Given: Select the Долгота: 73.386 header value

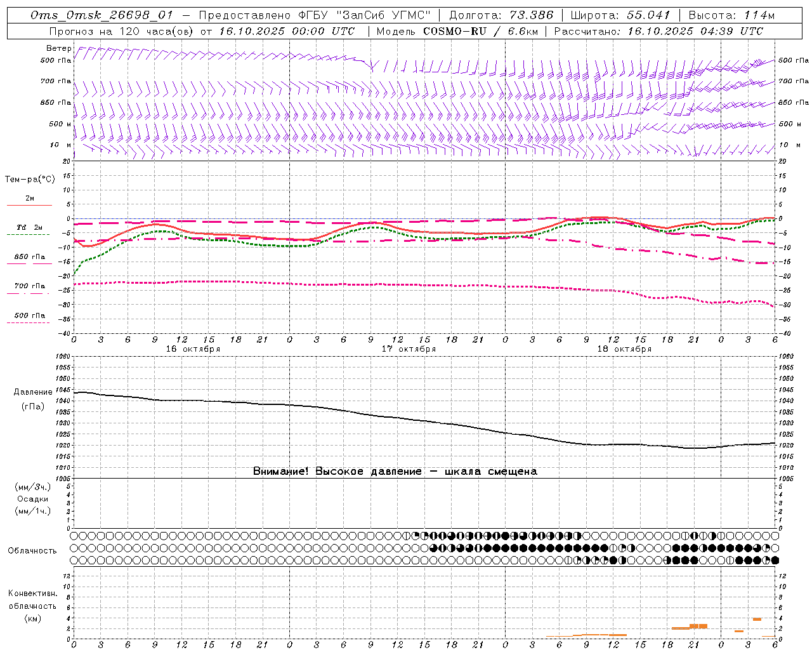Looking at the screenshot, I should click(501, 15).
